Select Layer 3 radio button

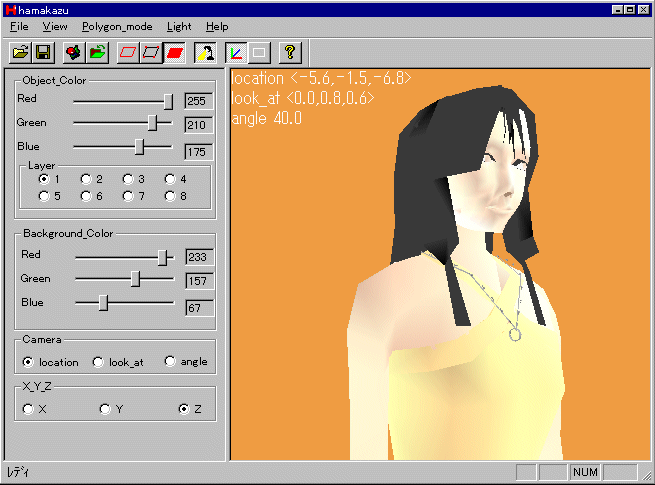(x=128, y=179)
